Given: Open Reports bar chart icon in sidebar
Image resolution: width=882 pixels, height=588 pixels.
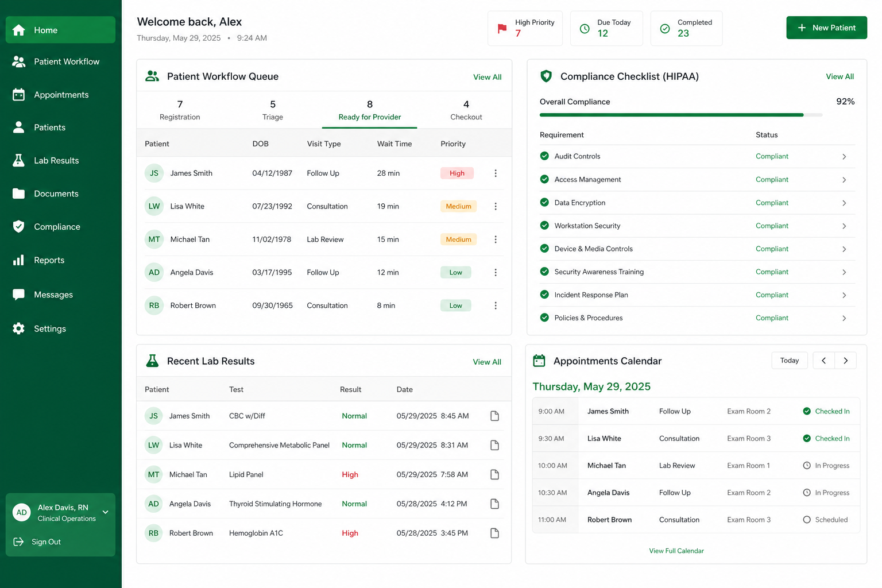Looking at the screenshot, I should point(19,260).
